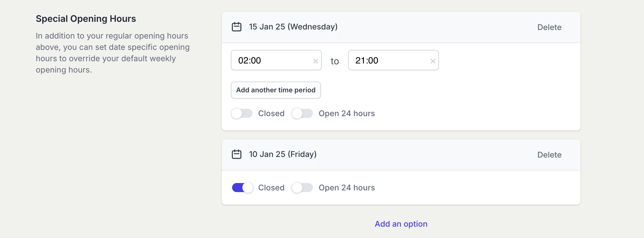Click Add another time period button
The image size is (644, 238).
(276, 90)
